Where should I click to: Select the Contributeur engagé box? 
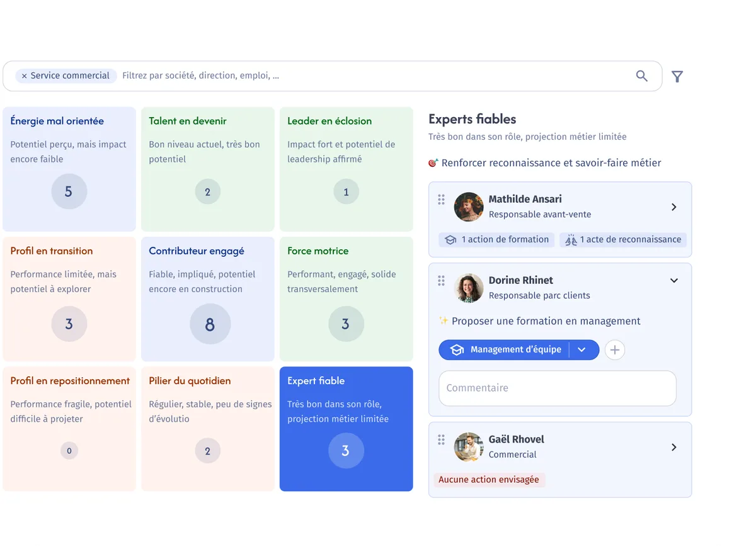pyautogui.click(x=208, y=299)
